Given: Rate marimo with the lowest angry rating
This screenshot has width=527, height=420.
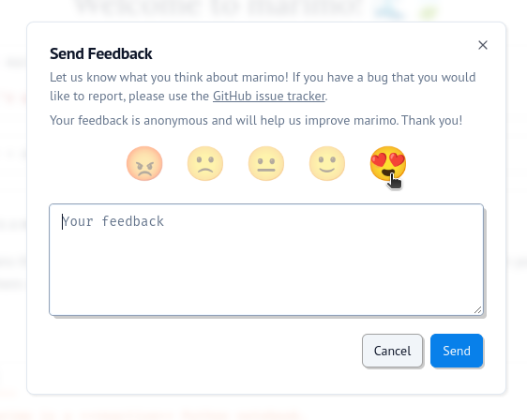Looking at the screenshot, I should click(x=144, y=164).
